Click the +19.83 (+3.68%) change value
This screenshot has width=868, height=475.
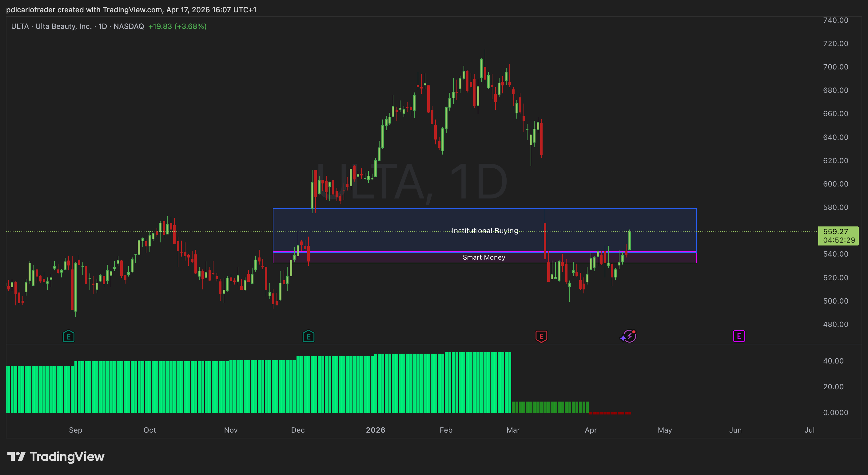177,26
